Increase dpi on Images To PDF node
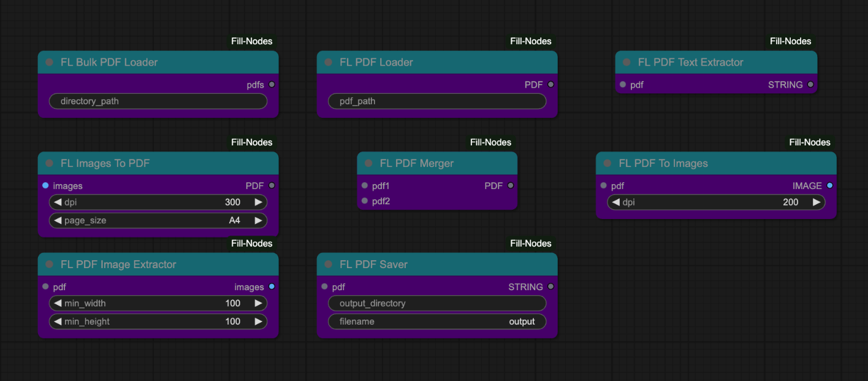This screenshot has height=381, width=868. [x=258, y=202]
